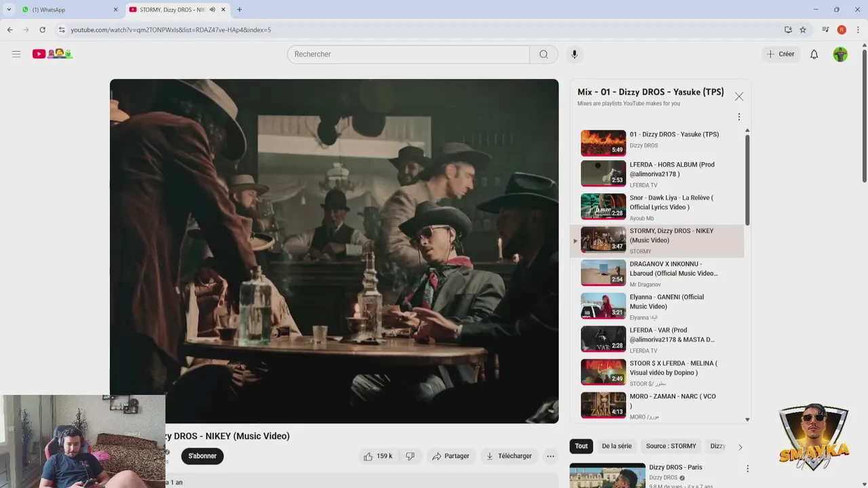This screenshot has height=488, width=868.
Task: Play STOOR $ X LFERDA - MELINA
Action: point(656,373)
